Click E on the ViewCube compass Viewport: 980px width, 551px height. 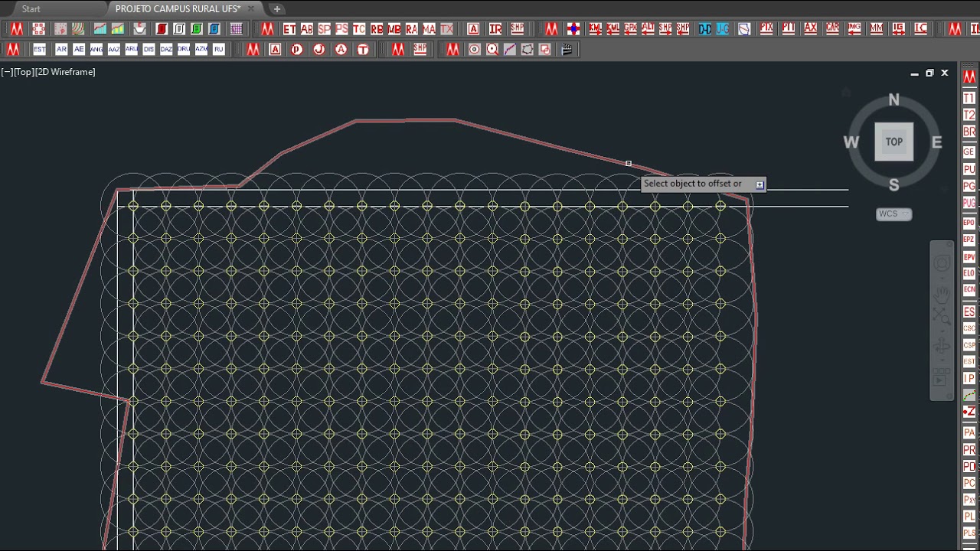click(936, 142)
